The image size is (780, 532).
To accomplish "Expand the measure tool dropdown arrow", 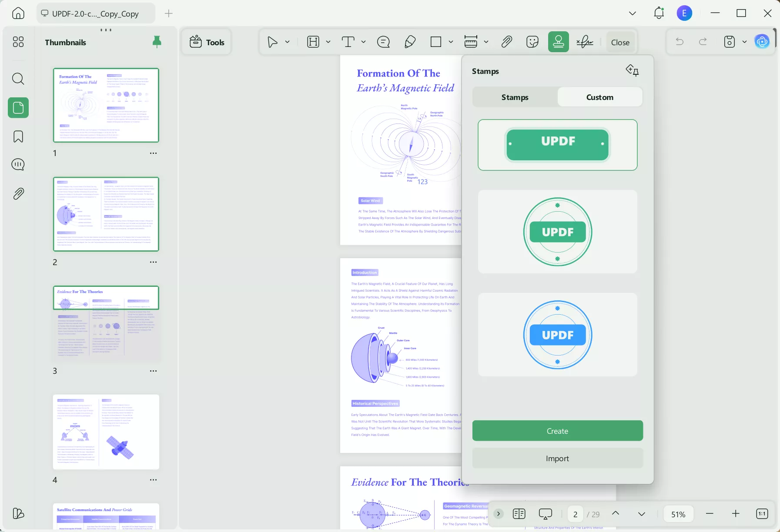I will (486, 42).
